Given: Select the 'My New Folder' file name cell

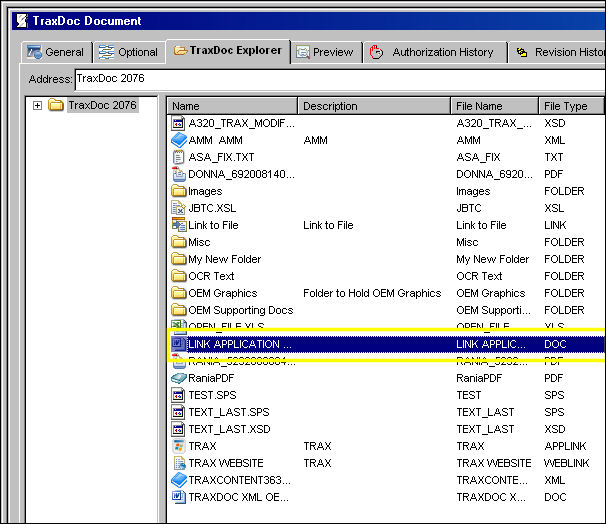Looking at the screenshot, I should [x=492, y=259].
